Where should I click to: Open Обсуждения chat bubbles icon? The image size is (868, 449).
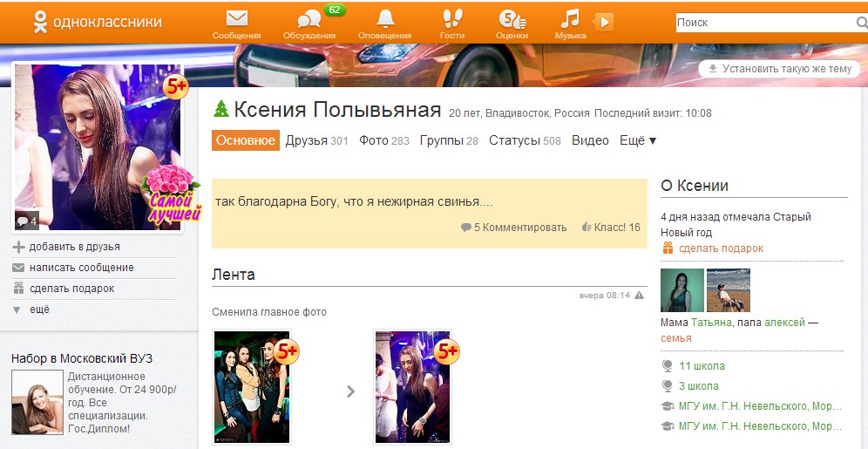pyautogui.click(x=309, y=20)
